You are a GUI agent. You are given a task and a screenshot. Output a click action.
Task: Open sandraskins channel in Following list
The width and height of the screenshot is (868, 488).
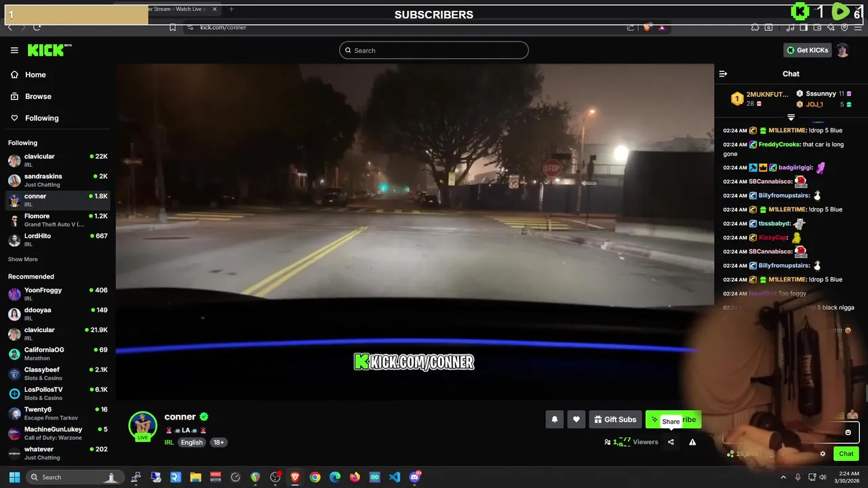pyautogui.click(x=58, y=180)
